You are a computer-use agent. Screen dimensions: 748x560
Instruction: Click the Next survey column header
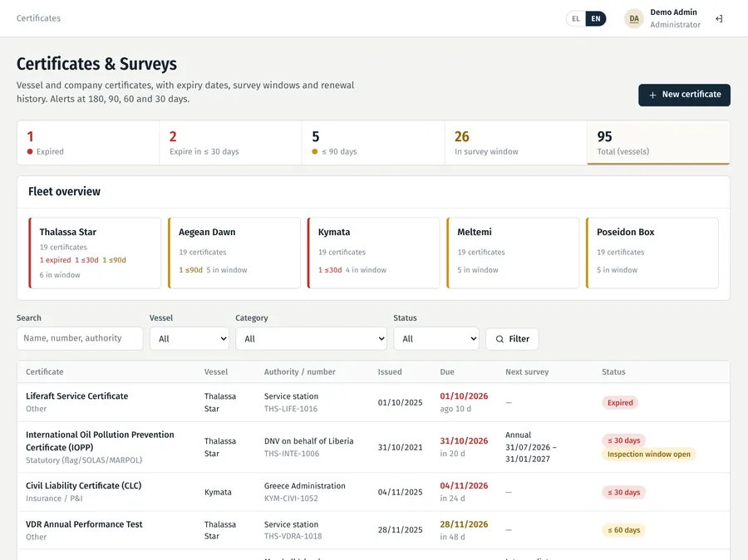coord(527,371)
